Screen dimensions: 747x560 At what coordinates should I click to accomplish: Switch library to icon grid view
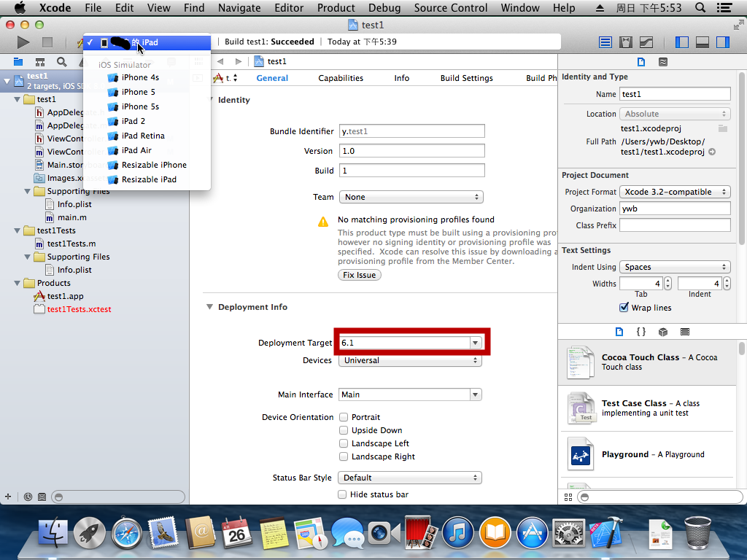click(568, 497)
